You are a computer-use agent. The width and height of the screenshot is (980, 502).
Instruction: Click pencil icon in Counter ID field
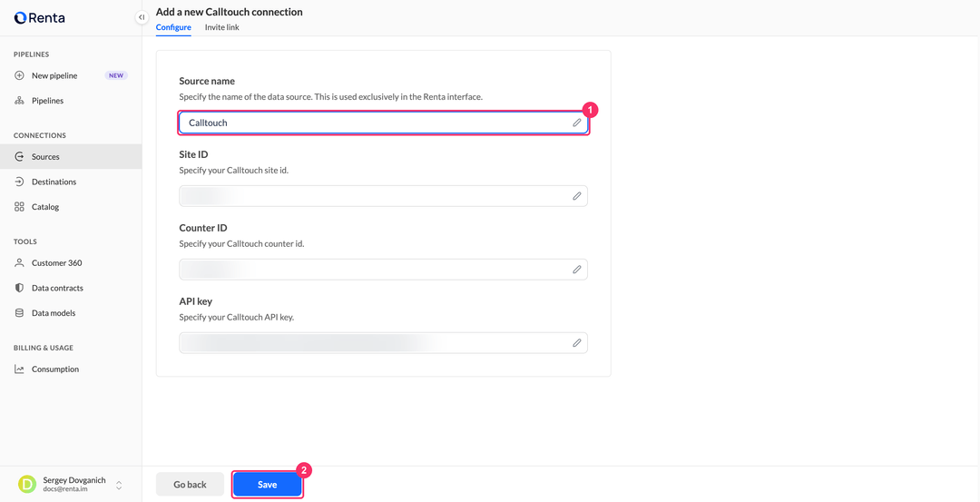(577, 270)
